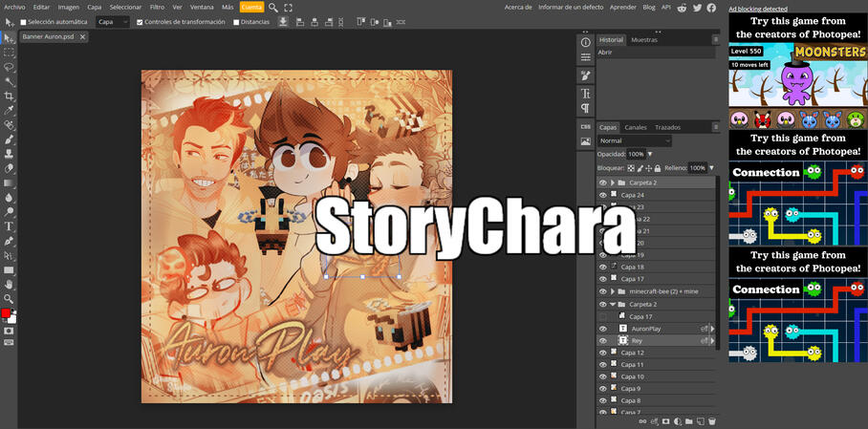The height and width of the screenshot is (429, 868).
Task: Select the Type tool in the toolbar
Action: [x=10, y=226]
